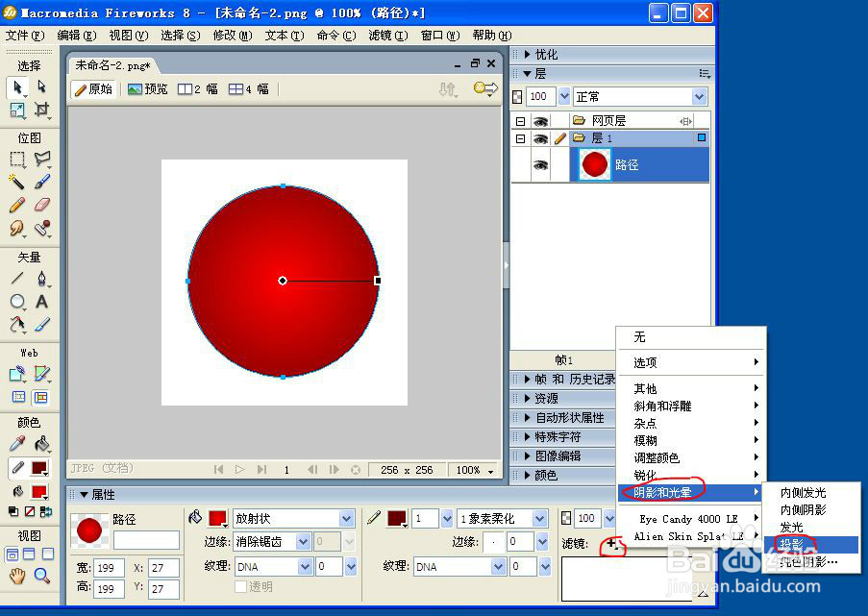
Task: Select the Hand tool
Action: [17, 577]
